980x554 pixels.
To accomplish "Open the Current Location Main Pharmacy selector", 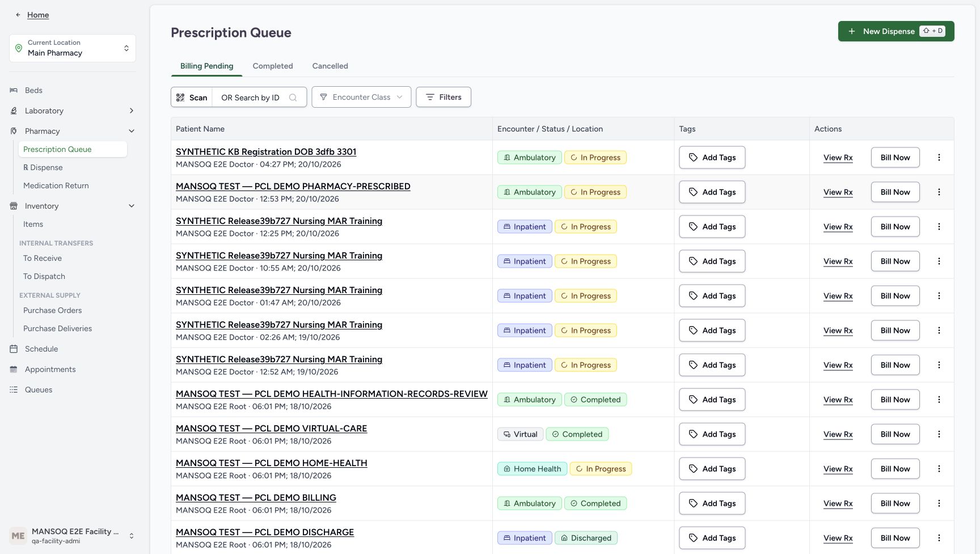I will coord(73,48).
